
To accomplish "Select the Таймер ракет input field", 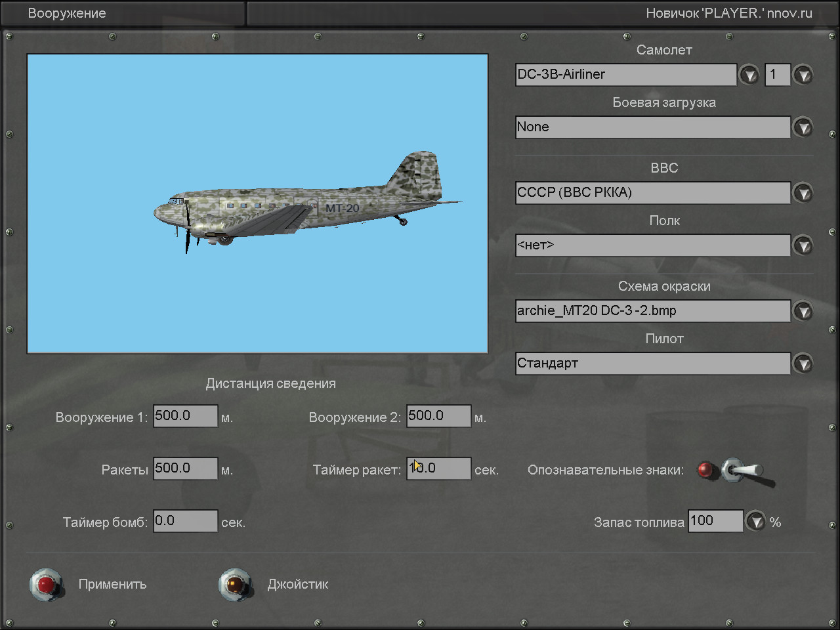I will point(438,469).
